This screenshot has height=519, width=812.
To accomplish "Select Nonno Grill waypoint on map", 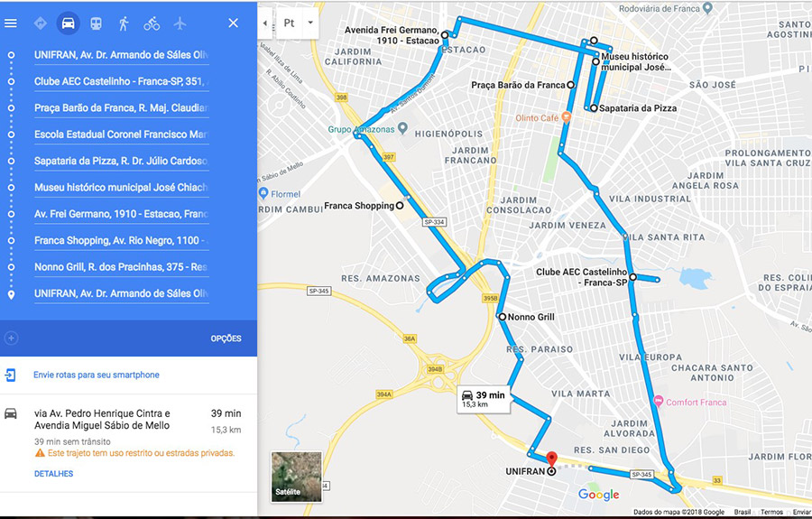I will 502,317.
